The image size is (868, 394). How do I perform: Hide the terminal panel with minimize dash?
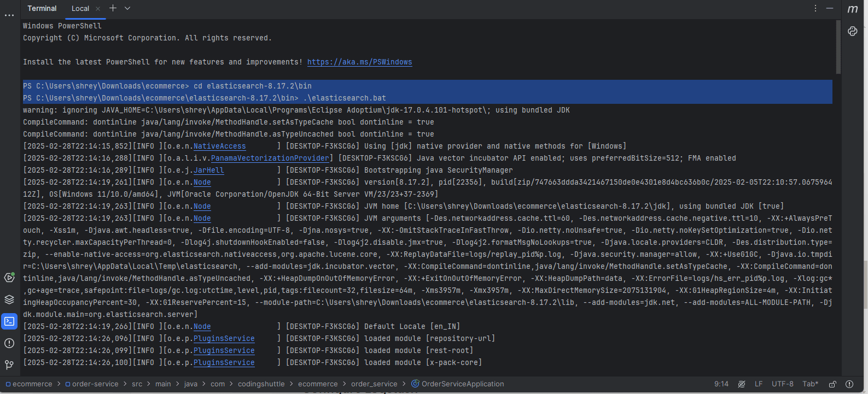tap(830, 8)
